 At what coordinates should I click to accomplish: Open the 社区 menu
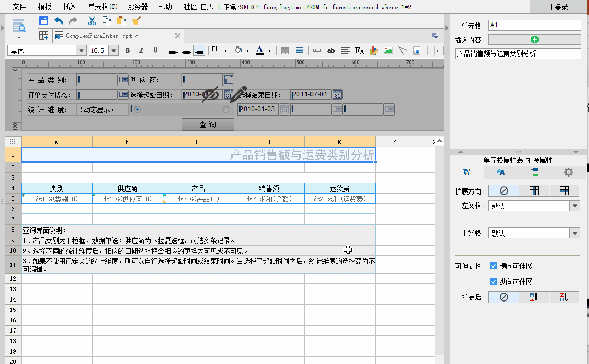tap(190, 7)
